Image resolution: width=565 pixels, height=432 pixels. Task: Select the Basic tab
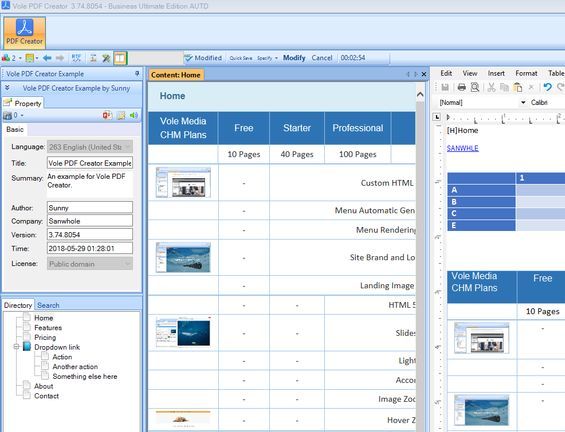point(15,129)
